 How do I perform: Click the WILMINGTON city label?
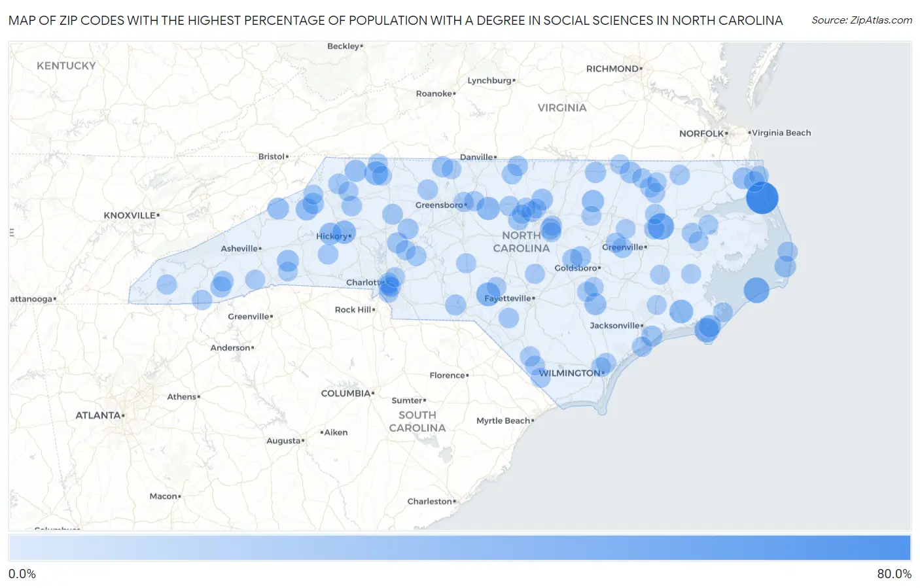point(570,373)
